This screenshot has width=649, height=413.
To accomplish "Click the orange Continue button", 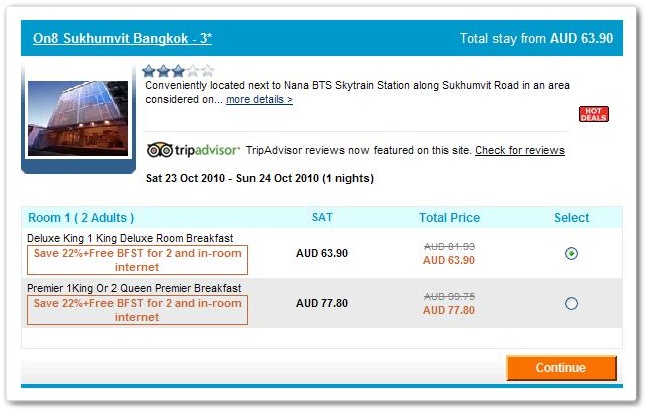I will point(561,367).
